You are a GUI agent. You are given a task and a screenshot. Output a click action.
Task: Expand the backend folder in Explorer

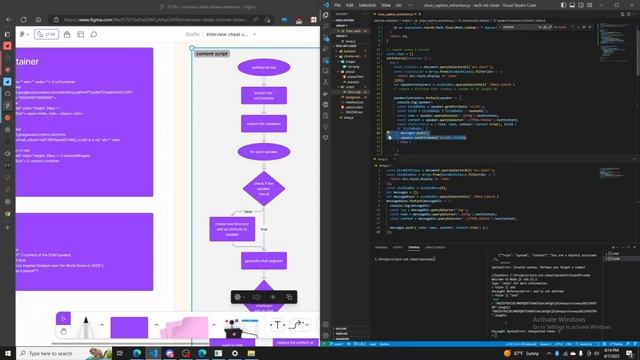click(x=349, y=51)
